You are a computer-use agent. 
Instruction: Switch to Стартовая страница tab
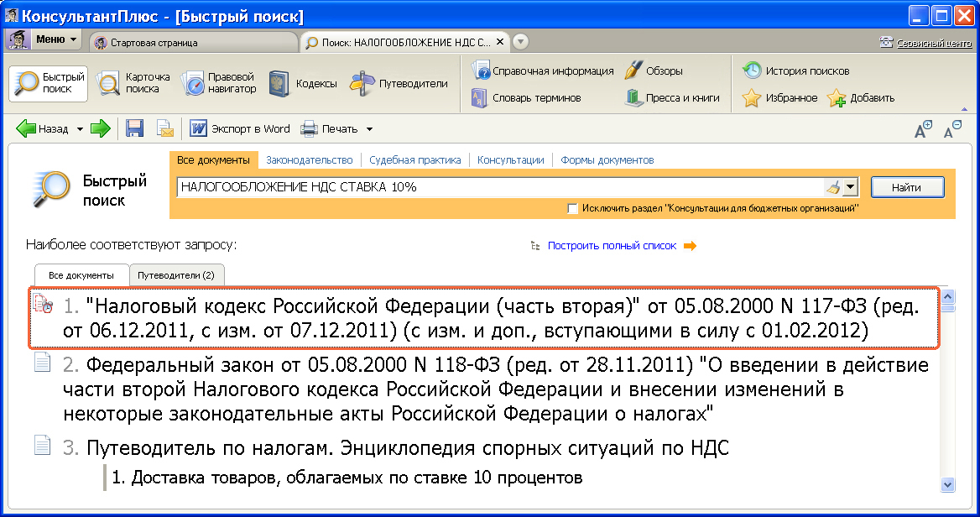click(195, 43)
